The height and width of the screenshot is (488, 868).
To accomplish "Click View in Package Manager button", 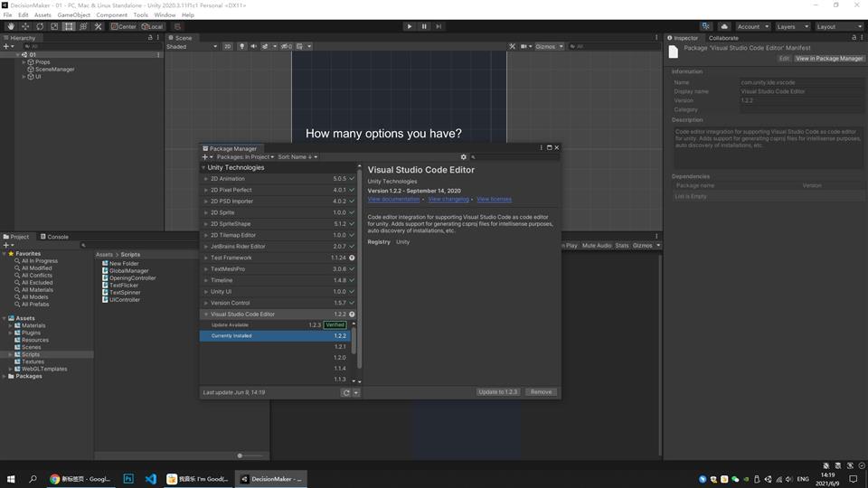I will coord(829,59).
